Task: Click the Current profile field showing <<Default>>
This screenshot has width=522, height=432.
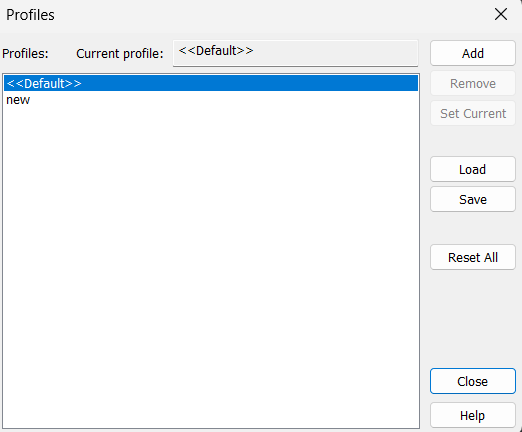Action: pyautogui.click(x=295, y=53)
